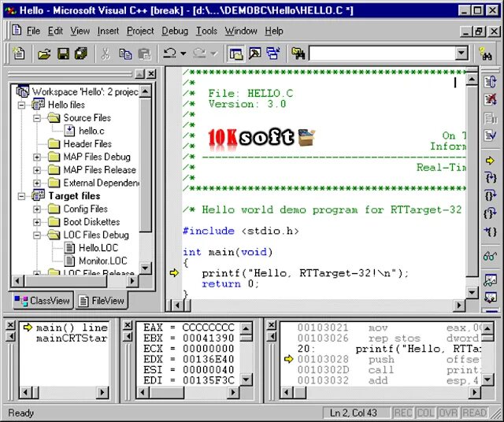Screen dimensions: 504x422
Task: Open the Undo history dropdown arrow
Action: 183,54
